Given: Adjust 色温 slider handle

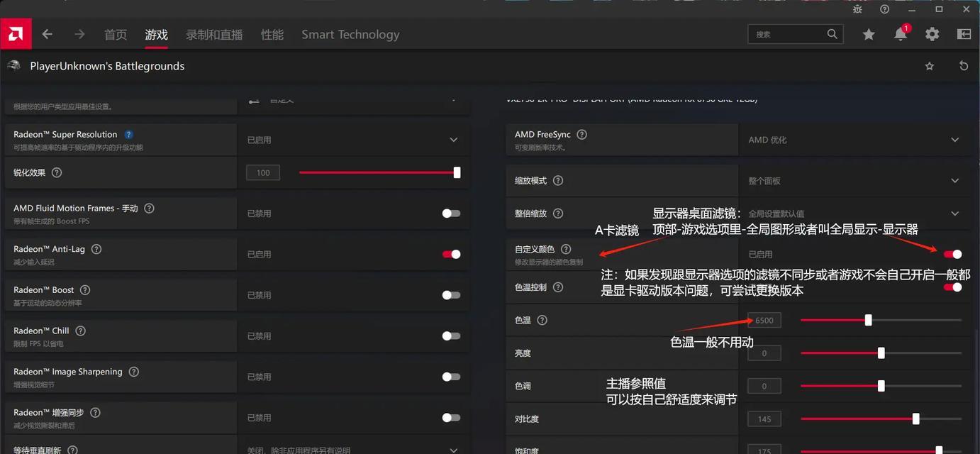Looking at the screenshot, I should coord(868,320).
